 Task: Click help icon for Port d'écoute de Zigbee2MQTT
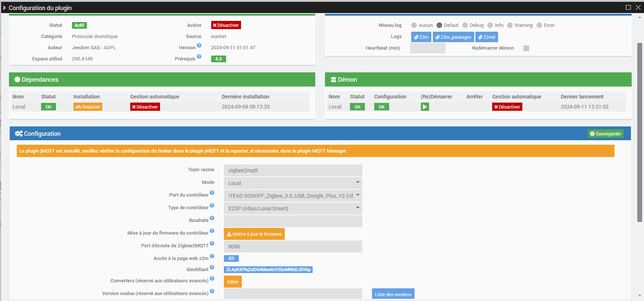[212, 244]
